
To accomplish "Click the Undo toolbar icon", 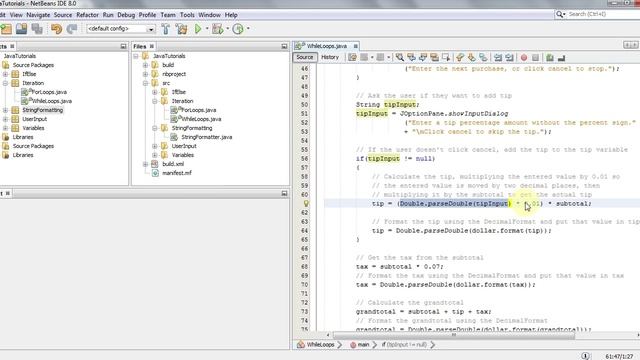I will click(x=57, y=29).
